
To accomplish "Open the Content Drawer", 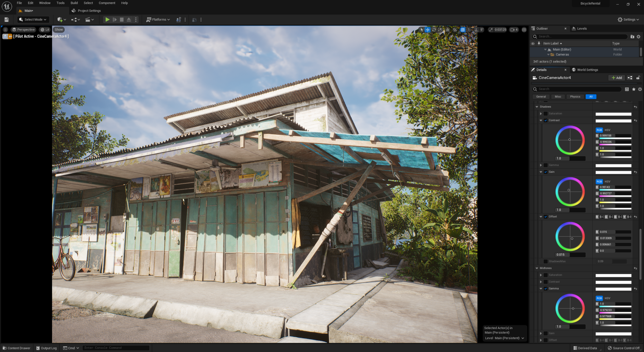I will coord(16,348).
